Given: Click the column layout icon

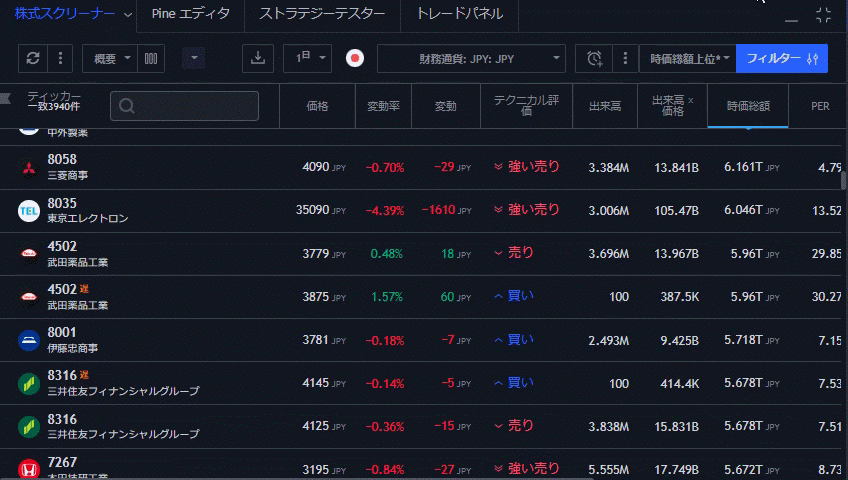Looking at the screenshot, I should tap(151, 58).
